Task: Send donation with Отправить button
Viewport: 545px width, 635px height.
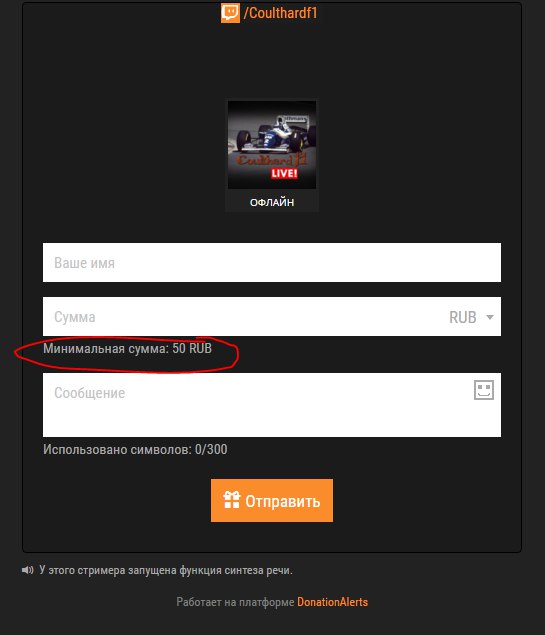Action: tap(272, 501)
